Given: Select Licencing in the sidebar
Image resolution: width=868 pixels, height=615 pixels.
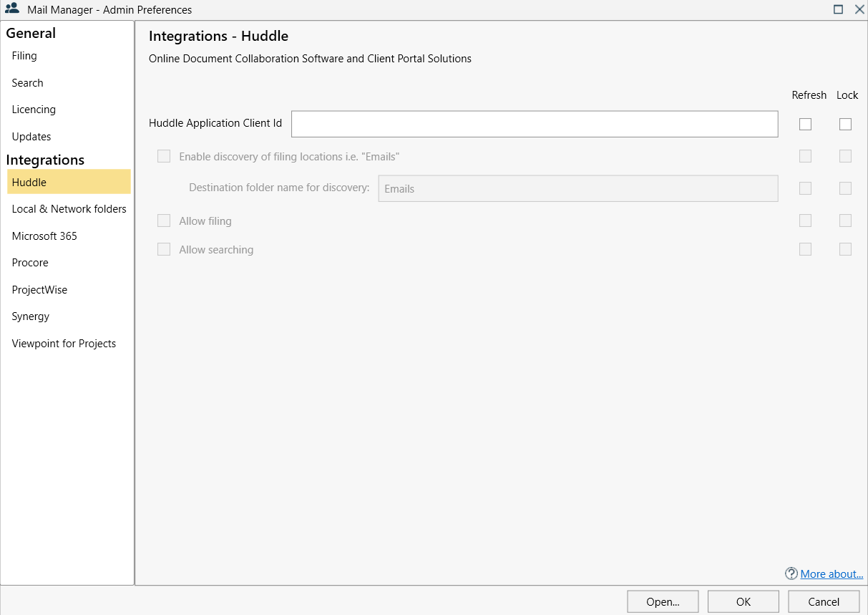Looking at the screenshot, I should coord(34,110).
